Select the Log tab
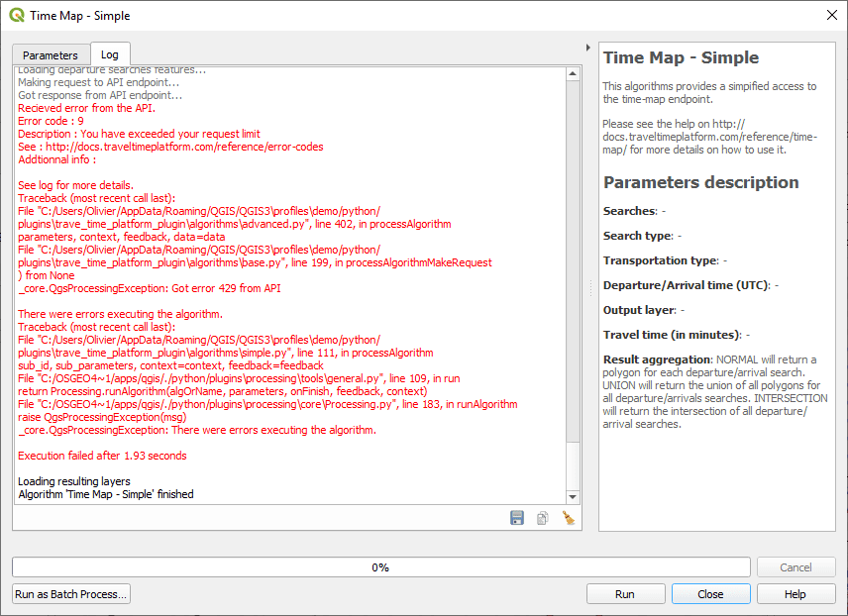 tap(109, 54)
